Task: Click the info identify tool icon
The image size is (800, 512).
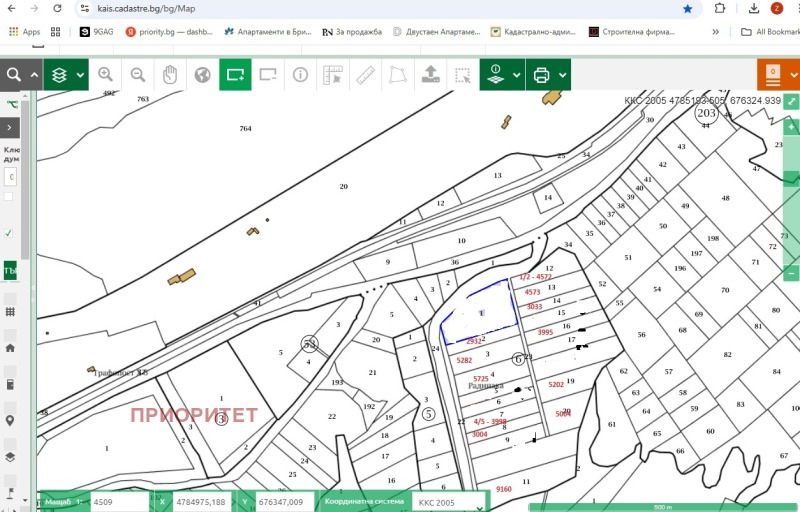Action: tap(300, 75)
